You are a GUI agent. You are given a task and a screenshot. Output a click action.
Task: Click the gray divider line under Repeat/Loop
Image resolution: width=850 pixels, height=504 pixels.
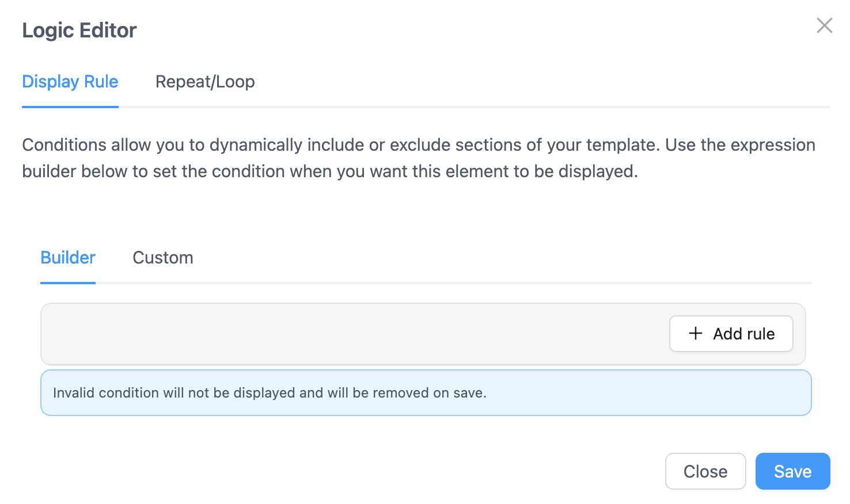pyautogui.click(x=205, y=106)
